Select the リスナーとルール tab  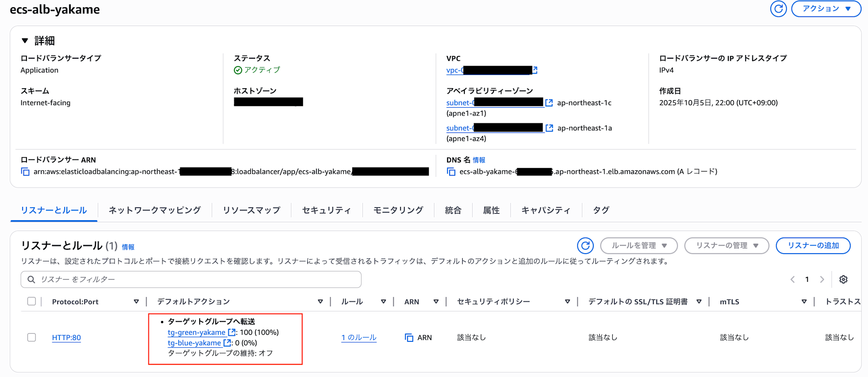pos(54,210)
